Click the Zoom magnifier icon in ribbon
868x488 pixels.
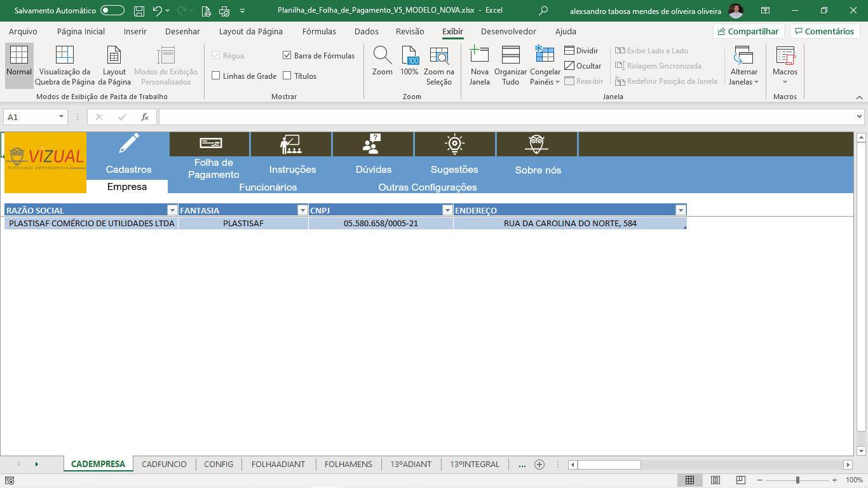pos(382,56)
